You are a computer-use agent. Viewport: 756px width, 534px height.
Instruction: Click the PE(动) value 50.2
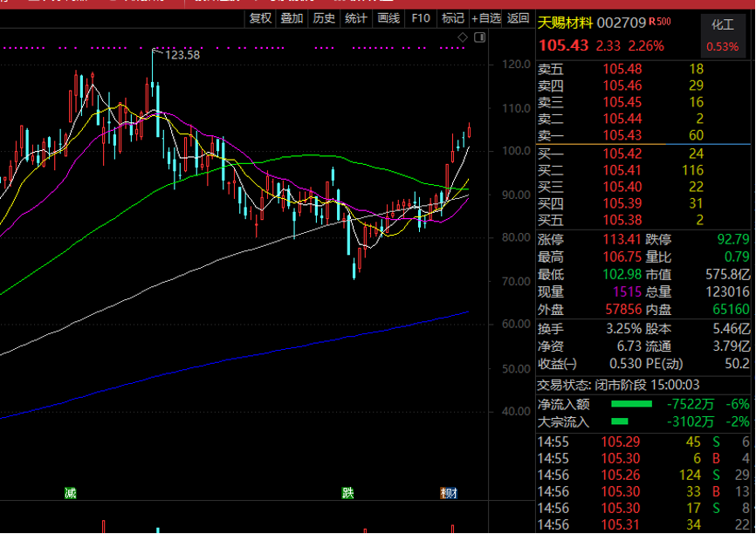pyautogui.click(x=737, y=363)
